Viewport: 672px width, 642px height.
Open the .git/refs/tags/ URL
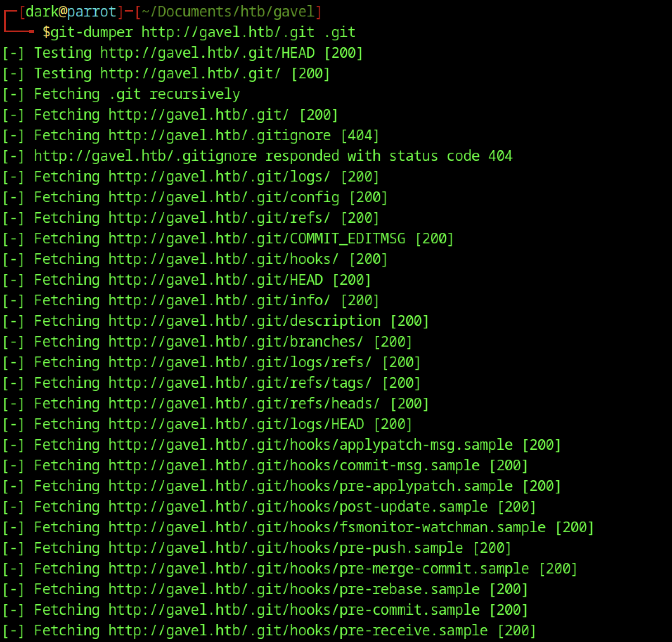(x=240, y=383)
